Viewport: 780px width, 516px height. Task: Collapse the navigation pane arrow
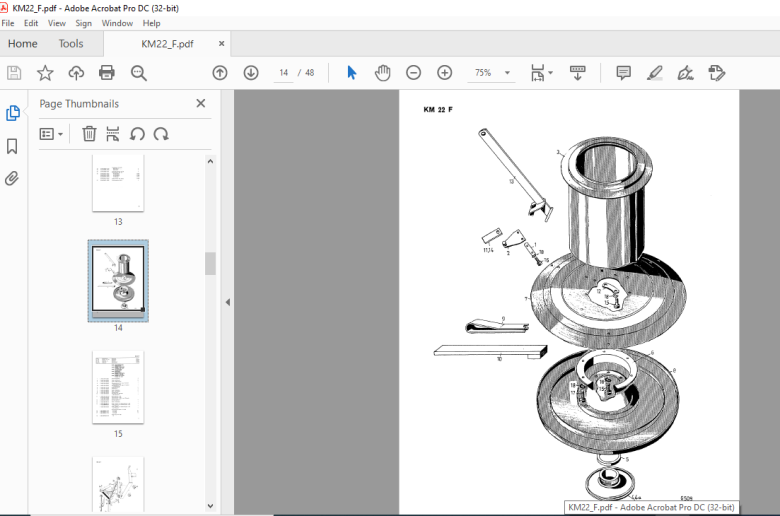[x=228, y=302]
